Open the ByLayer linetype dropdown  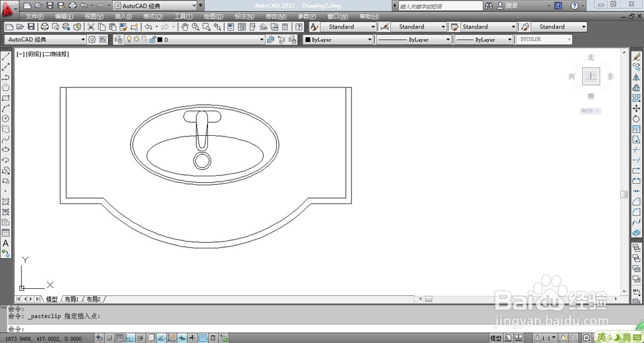point(413,39)
